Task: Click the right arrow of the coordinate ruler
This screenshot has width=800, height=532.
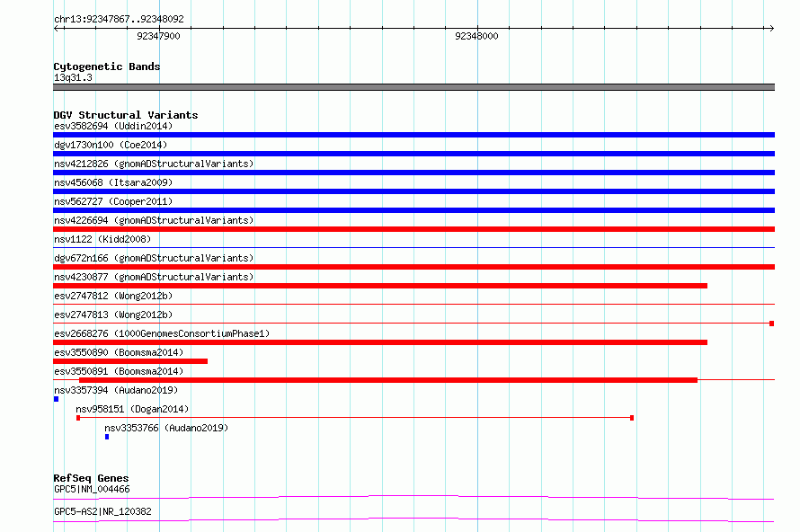Action: (x=771, y=28)
